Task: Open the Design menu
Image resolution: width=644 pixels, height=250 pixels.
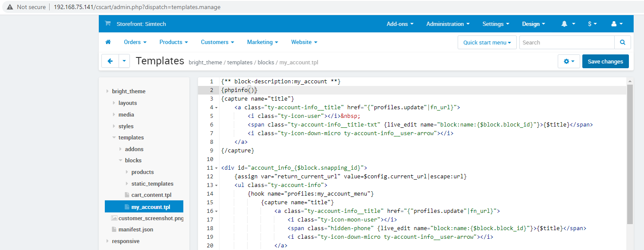Action: 534,24
